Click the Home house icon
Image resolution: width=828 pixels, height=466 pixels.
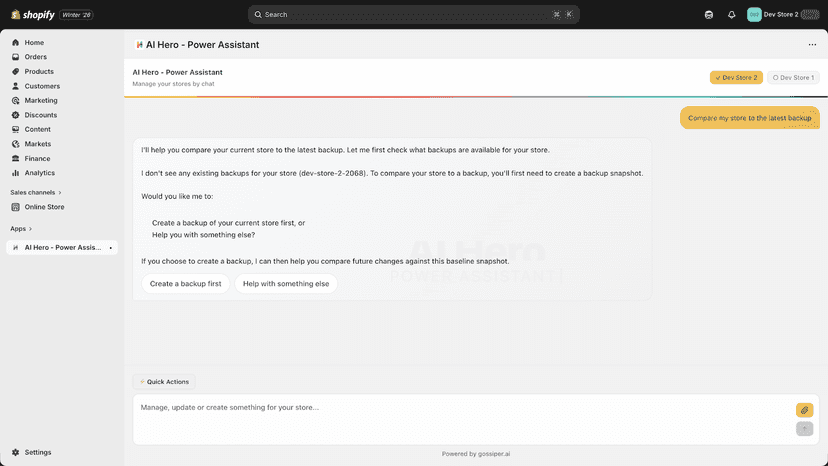point(15,42)
